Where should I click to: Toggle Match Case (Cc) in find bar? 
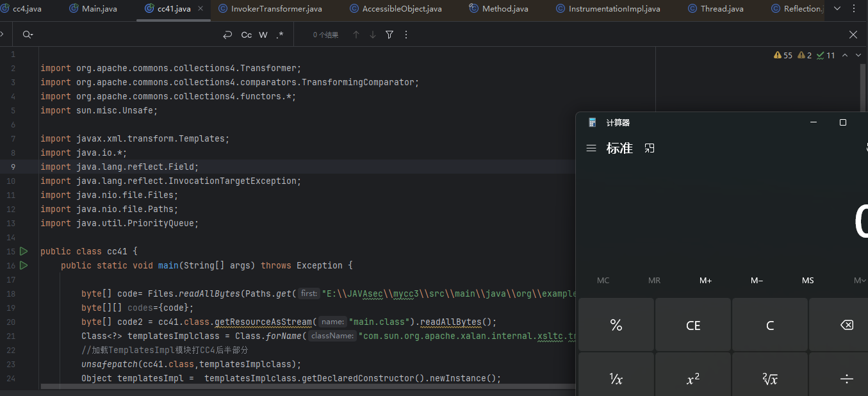pos(246,35)
